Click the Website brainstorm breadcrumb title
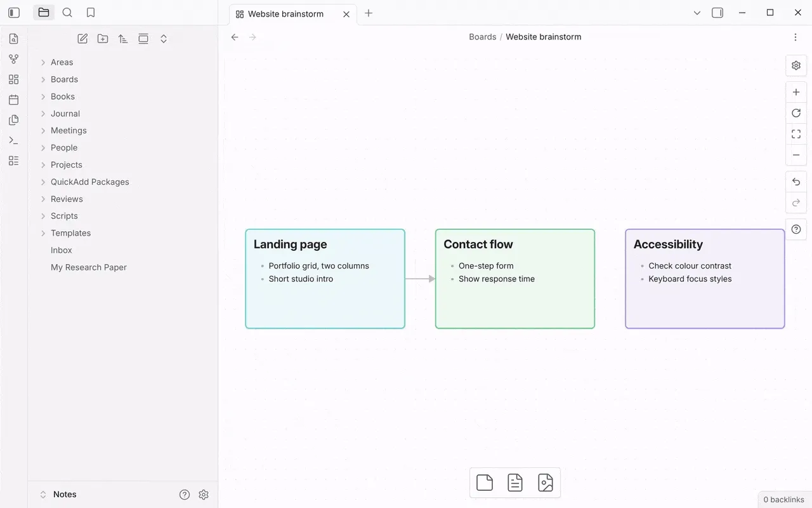Image resolution: width=812 pixels, height=508 pixels. tap(544, 37)
